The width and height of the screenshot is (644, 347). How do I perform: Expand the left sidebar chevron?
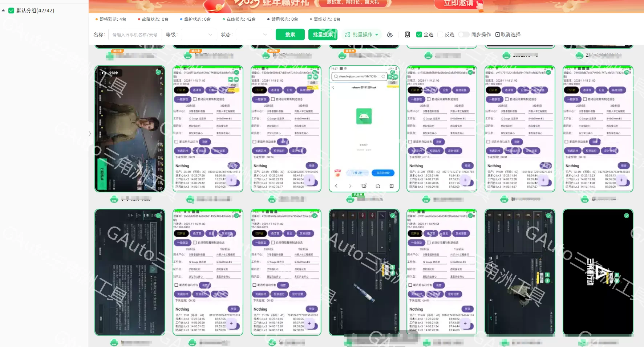pyautogui.click(x=90, y=134)
